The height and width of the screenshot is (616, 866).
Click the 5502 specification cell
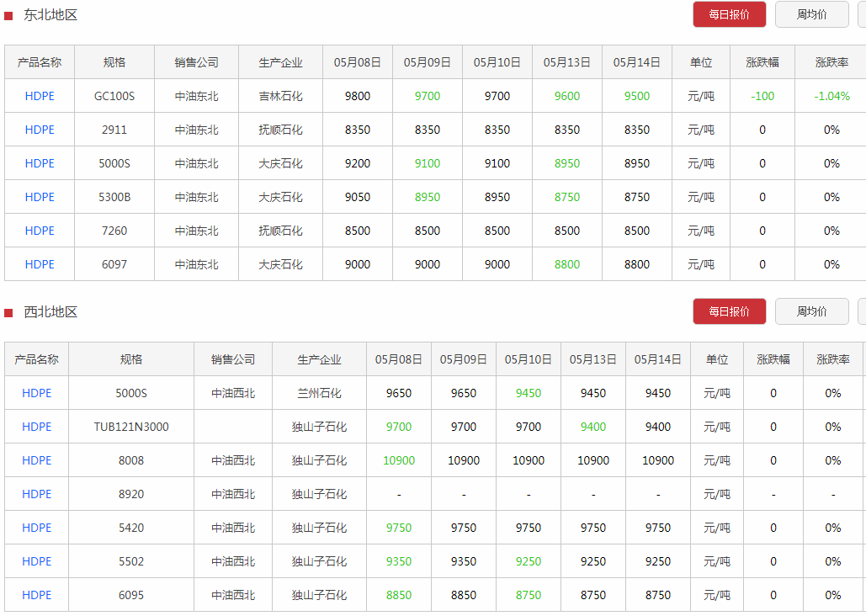[131, 562]
